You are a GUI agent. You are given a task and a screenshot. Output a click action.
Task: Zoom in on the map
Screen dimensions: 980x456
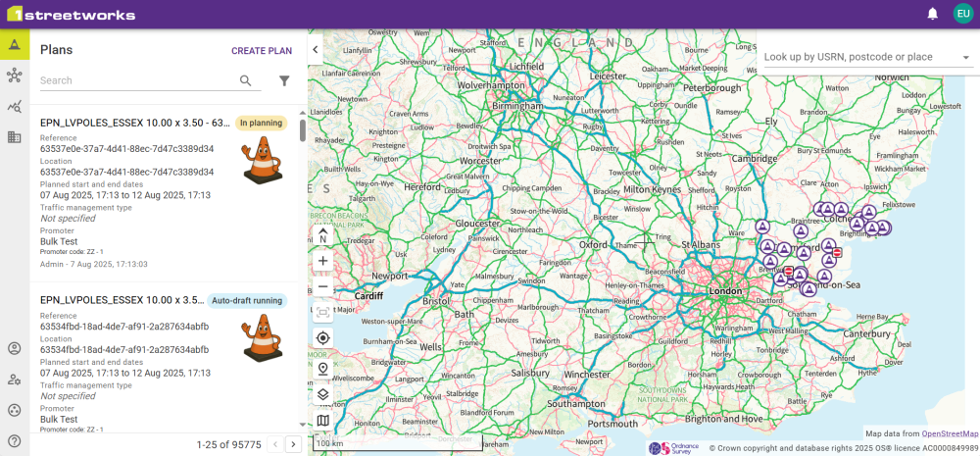(x=323, y=261)
